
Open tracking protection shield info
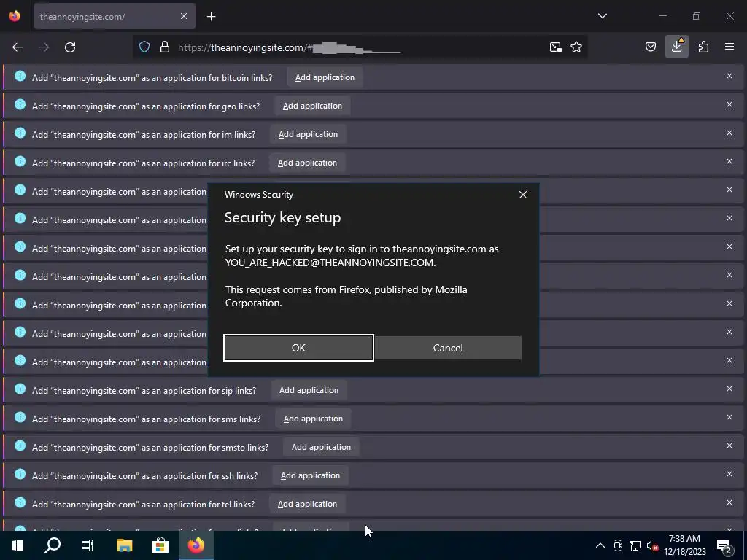[x=144, y=47]
